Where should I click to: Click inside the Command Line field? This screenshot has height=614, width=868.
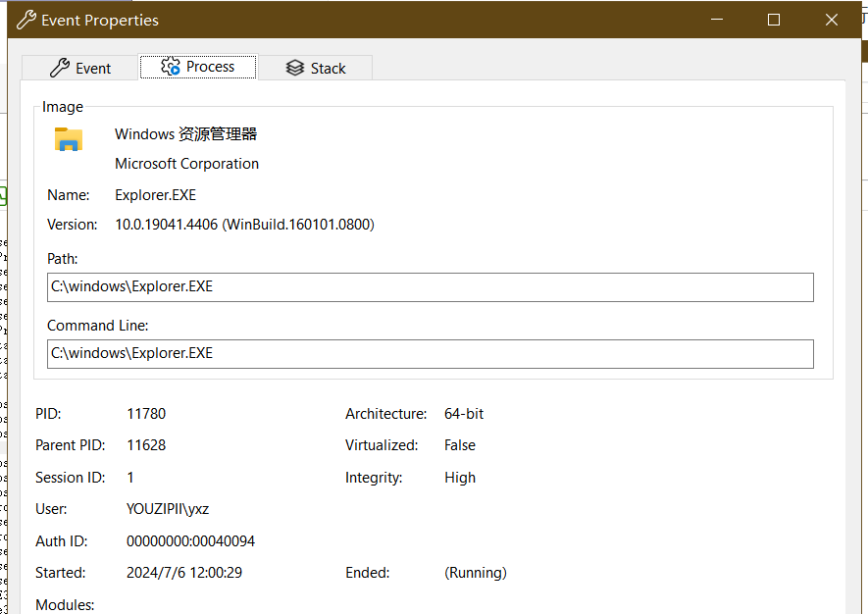431,354
